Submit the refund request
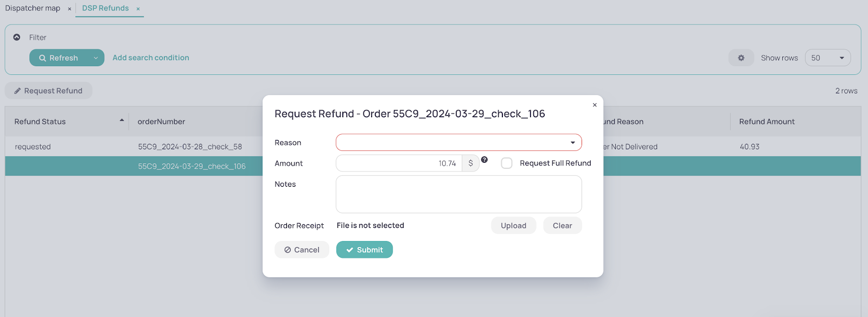Viewport: 868px width, 317px height. [365, 250]
